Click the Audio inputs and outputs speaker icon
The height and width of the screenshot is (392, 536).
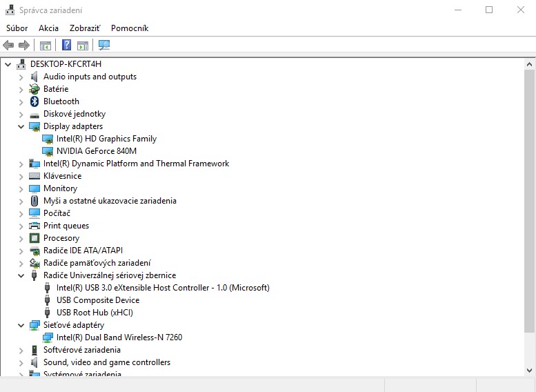34,77
